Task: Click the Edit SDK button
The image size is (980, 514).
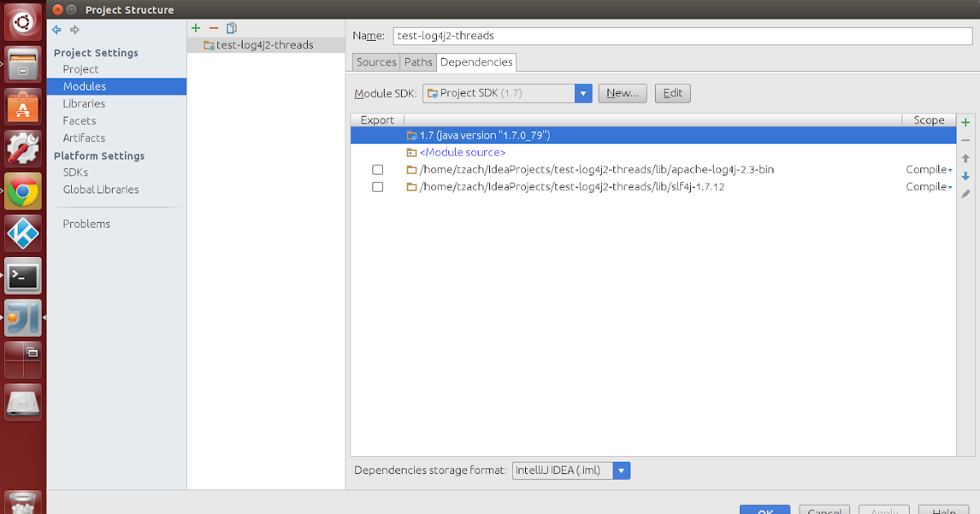Action: [x=673, y=93]
